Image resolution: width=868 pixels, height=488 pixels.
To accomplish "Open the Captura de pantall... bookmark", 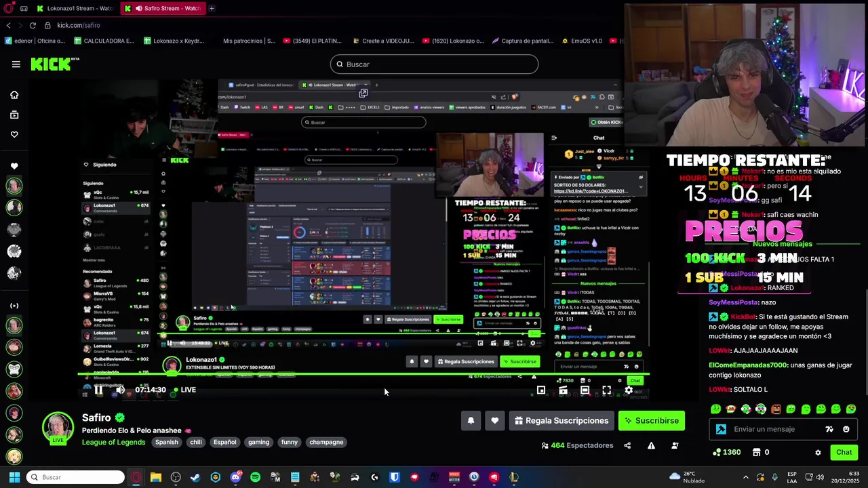I will pyautogui.click(x=522, y=41).
